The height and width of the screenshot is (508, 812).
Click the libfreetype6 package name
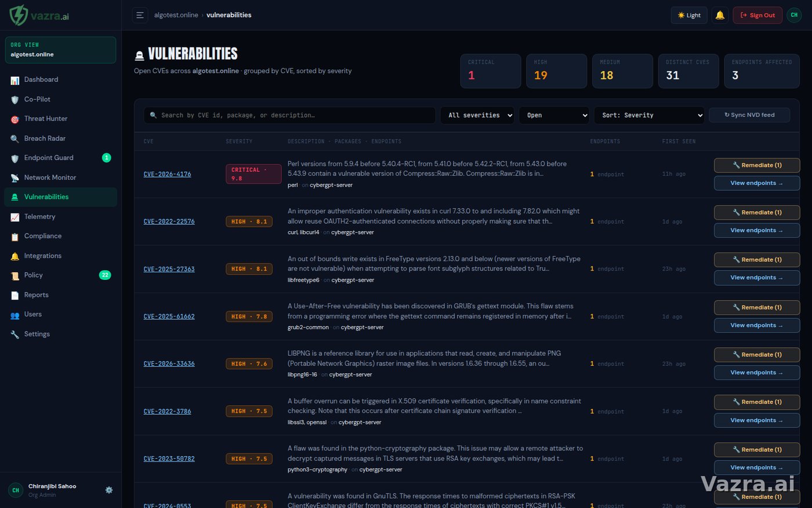click(x=303, y=280)
